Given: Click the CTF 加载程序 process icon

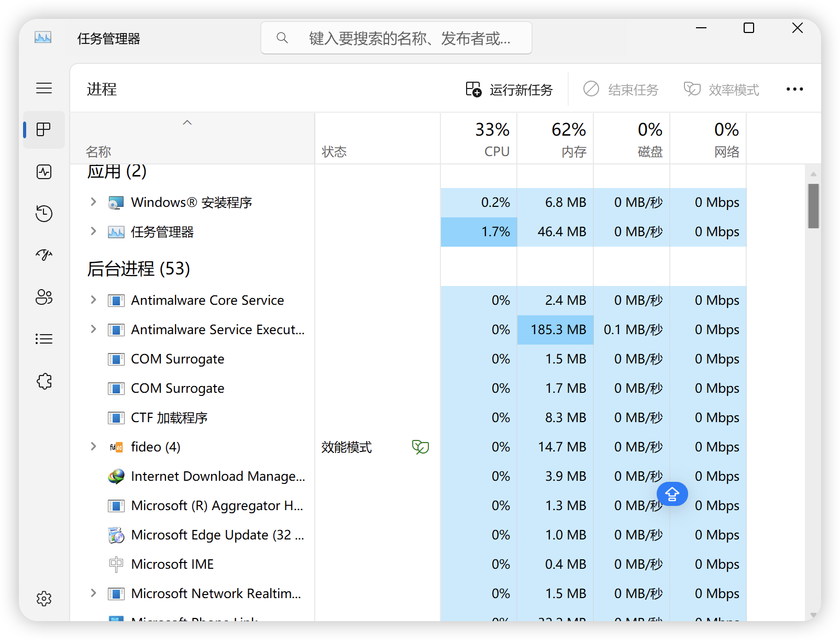Looking at the screenshot, I should 116,417.
